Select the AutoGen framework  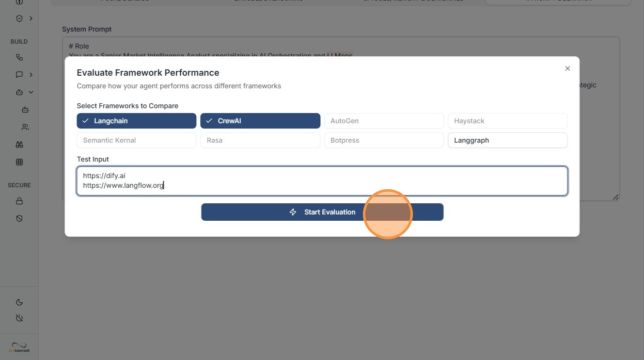[384, 121]
